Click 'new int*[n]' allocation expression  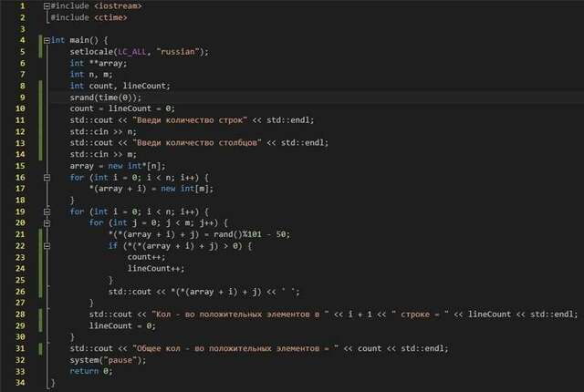pyautogui.click(x=134, y=166)
